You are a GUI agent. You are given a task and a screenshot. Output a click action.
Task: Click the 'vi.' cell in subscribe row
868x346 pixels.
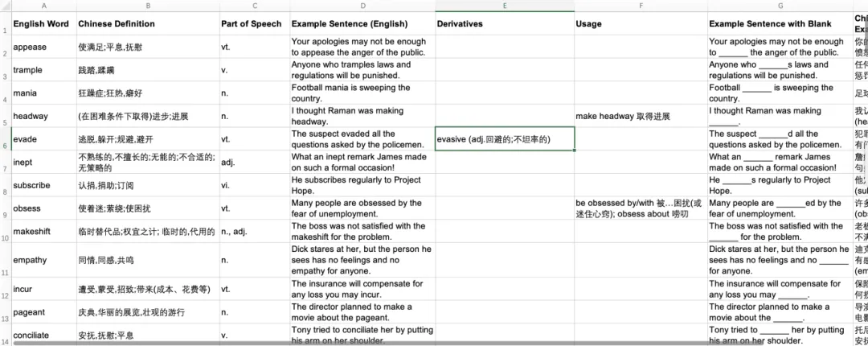coord(255,185)
